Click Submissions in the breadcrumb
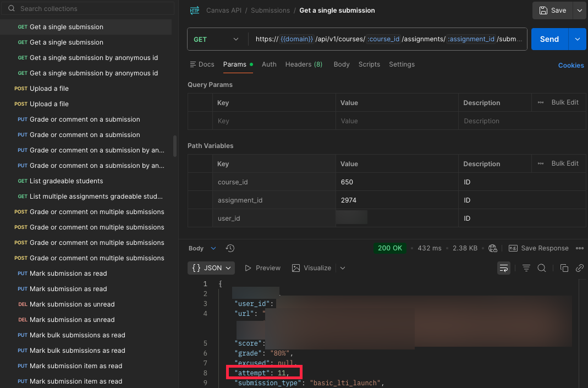Viewport: 588px width, 388px height. pos(271,10)
